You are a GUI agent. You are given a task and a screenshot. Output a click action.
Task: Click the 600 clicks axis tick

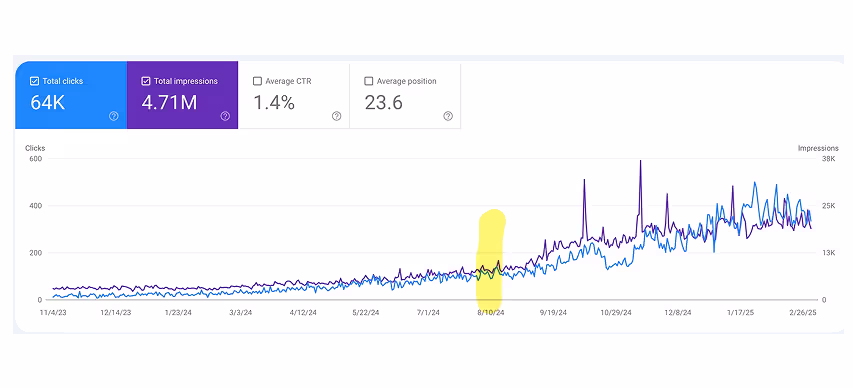click(x=36, y=159)
